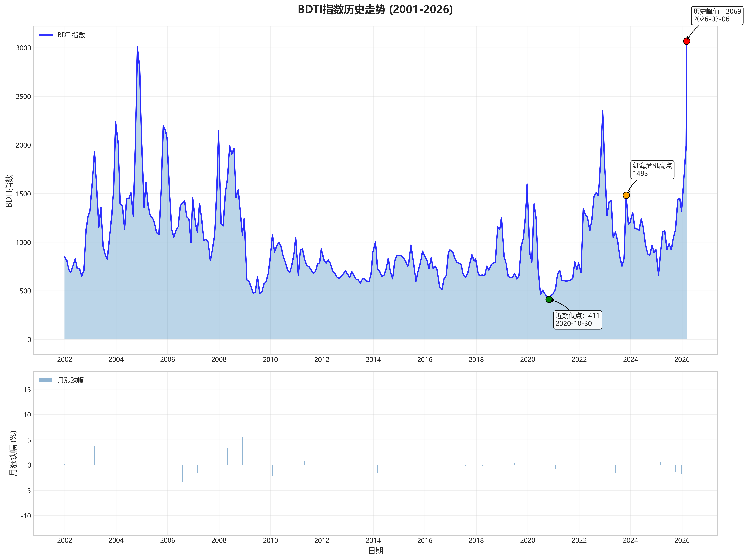Image resolution: width=746 pixels, height=560 pixels.
Task: Click the 2004 peak of the blue line
Action: [137, 47]
